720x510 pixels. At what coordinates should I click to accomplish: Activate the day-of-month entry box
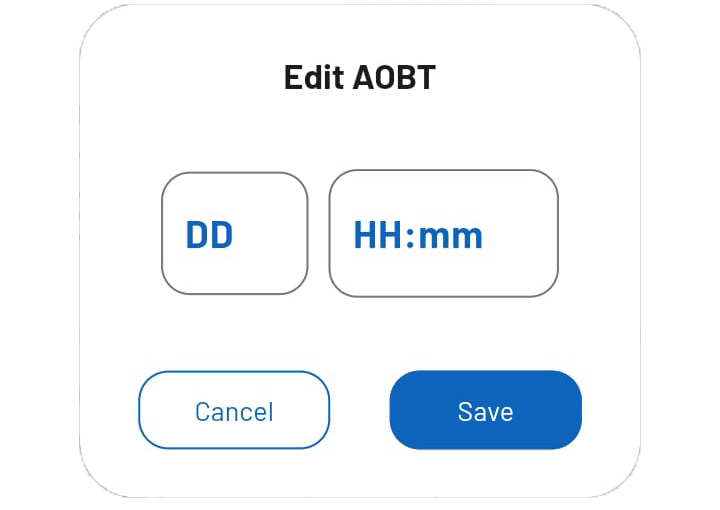tap(234, 233)
